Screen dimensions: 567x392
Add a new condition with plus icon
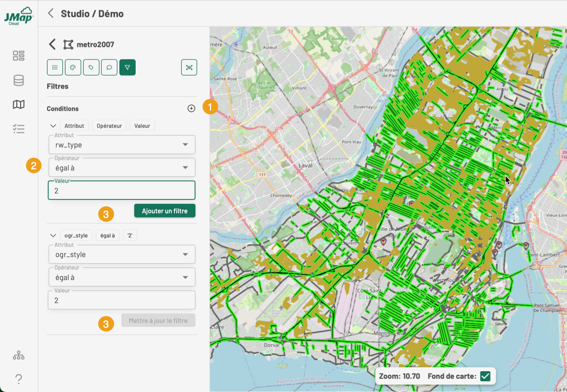[x=191, y=109]
